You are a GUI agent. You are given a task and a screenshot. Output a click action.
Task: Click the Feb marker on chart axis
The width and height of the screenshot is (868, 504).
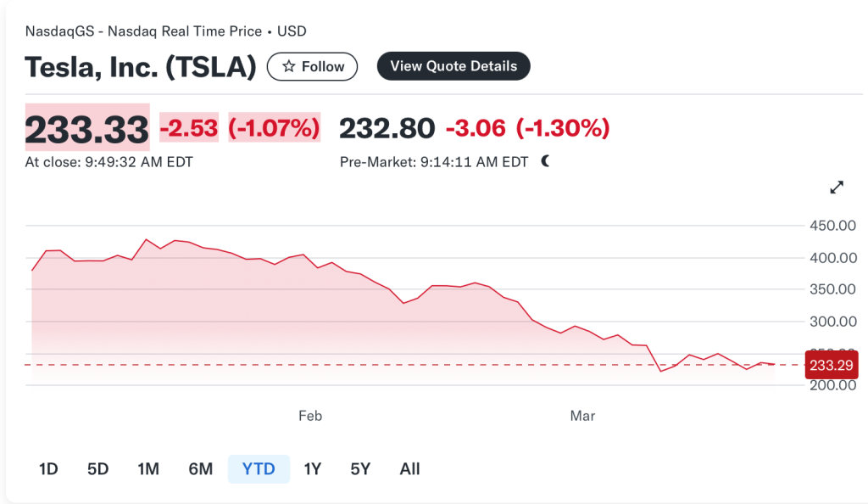click(x=310, y=416)
